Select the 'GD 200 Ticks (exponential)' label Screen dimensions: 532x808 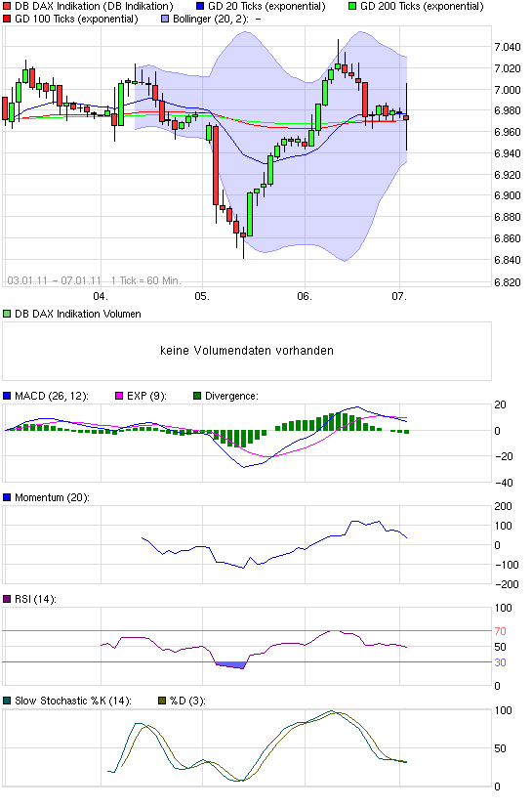[422, 7]
